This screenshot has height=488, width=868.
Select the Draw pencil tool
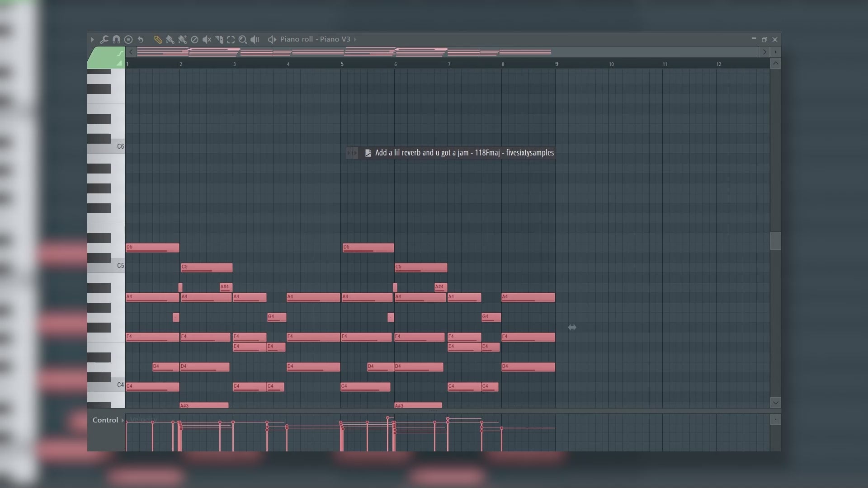tap(158, 39)
